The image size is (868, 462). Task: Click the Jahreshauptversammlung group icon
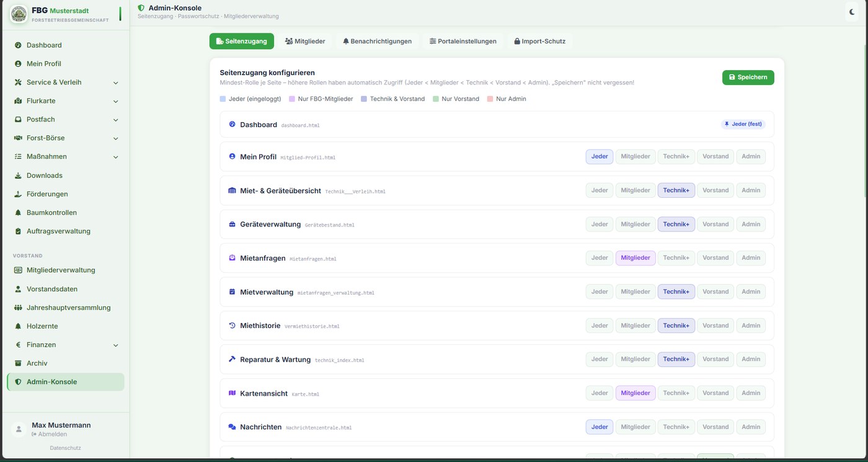pyautogui.click(x=18, y=308)
